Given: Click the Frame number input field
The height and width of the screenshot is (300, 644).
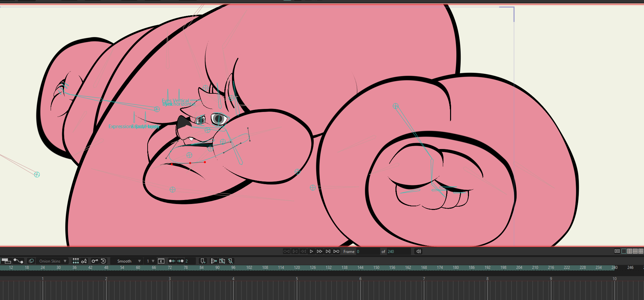Looking at the screenshot, I should [367, 252].
